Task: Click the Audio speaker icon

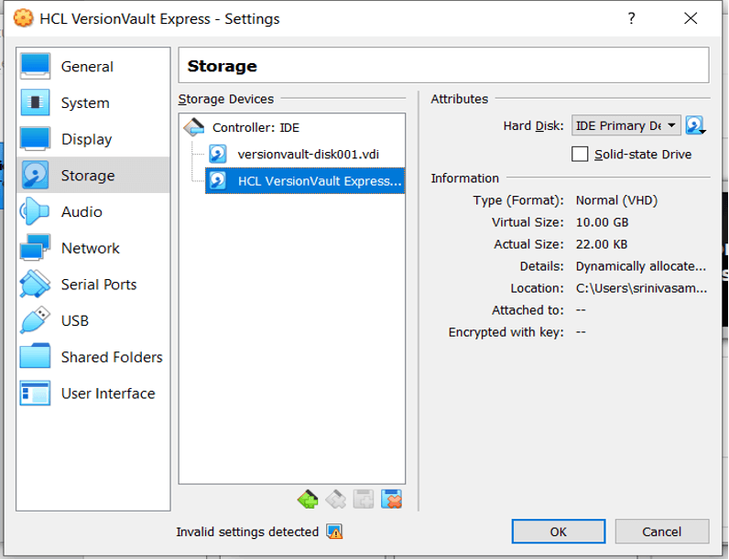Action: click(35, 211)
